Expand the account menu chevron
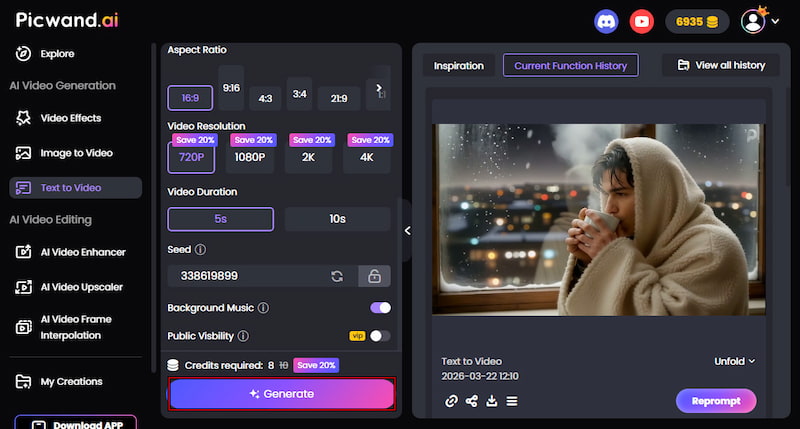The image size is (800, 429). (x=775, y=21)
